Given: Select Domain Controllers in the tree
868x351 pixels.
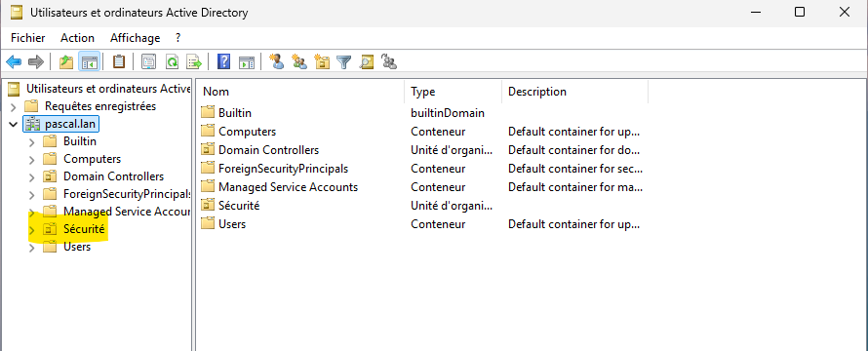Looking at the screenshot, I should click(x=113, y=176).
